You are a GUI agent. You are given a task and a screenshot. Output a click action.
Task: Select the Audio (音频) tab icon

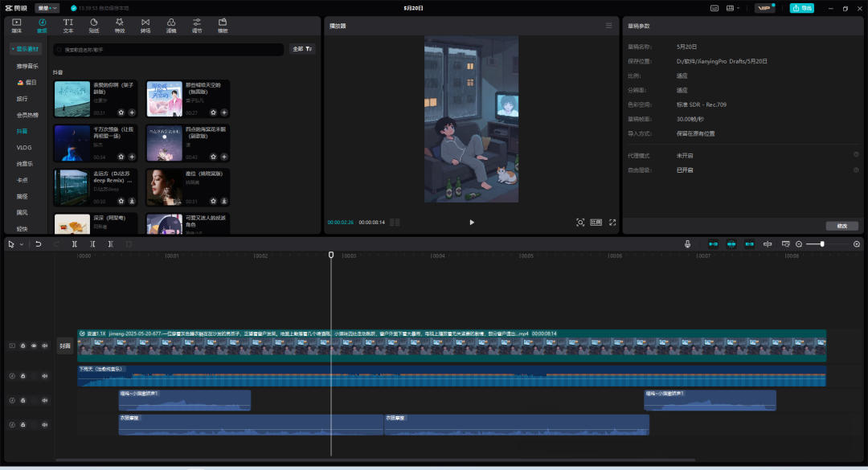pos(42,26)
